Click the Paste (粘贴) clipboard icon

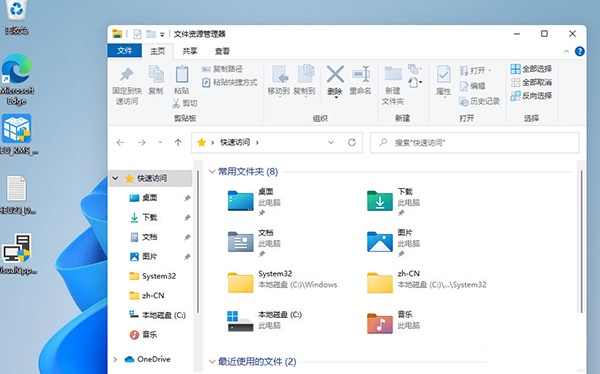(182, 74)
